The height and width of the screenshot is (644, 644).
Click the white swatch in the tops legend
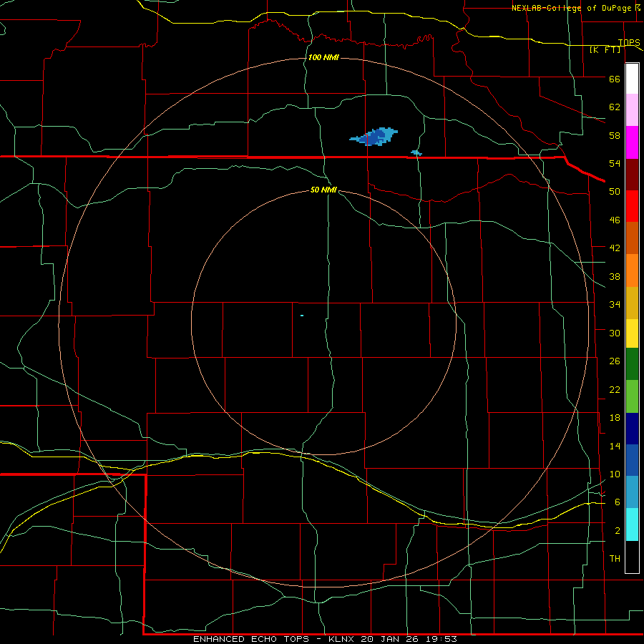click(632, 79)
